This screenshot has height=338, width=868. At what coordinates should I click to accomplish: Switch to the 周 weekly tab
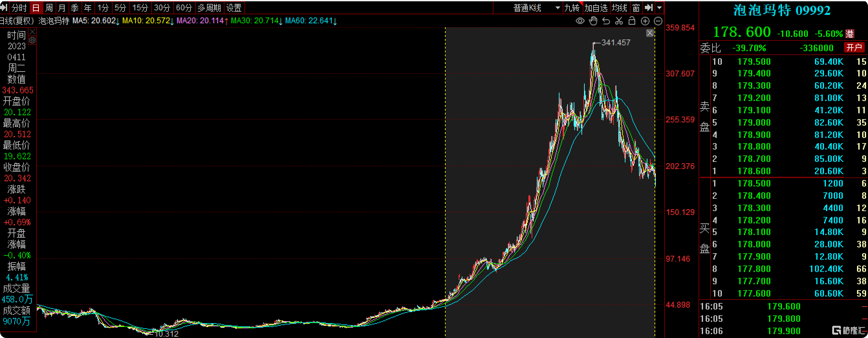49,8
